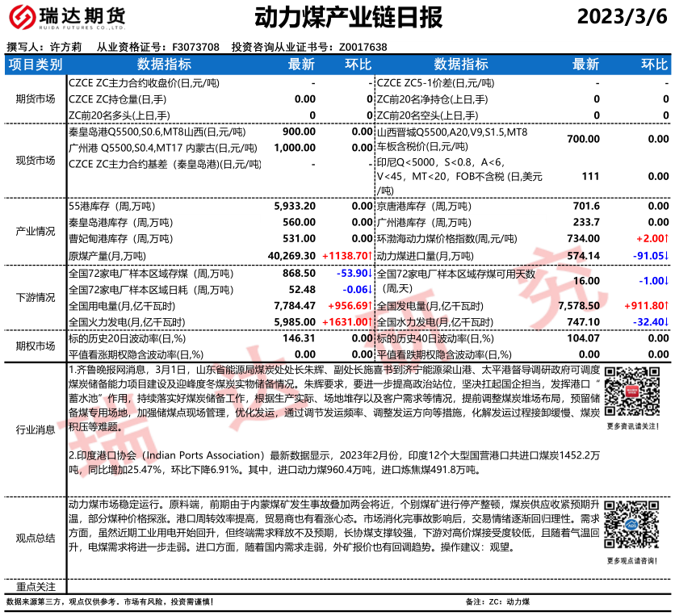Select the 观点总结 section label

click(x=36, y=538)
